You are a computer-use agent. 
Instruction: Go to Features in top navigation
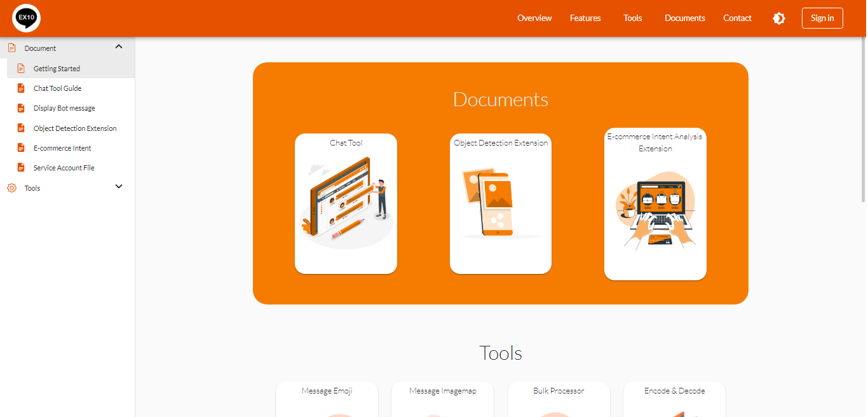585,18
